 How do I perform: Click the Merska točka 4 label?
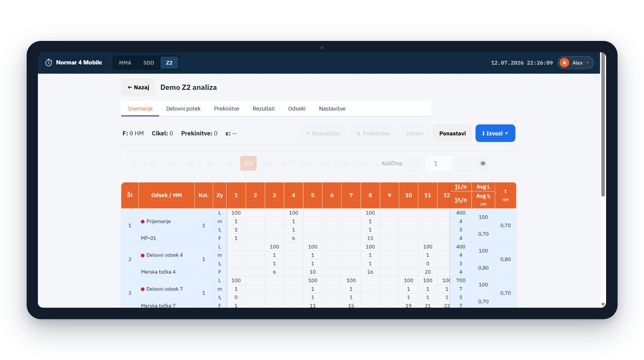pyautogui.click(x=158, y=272)
